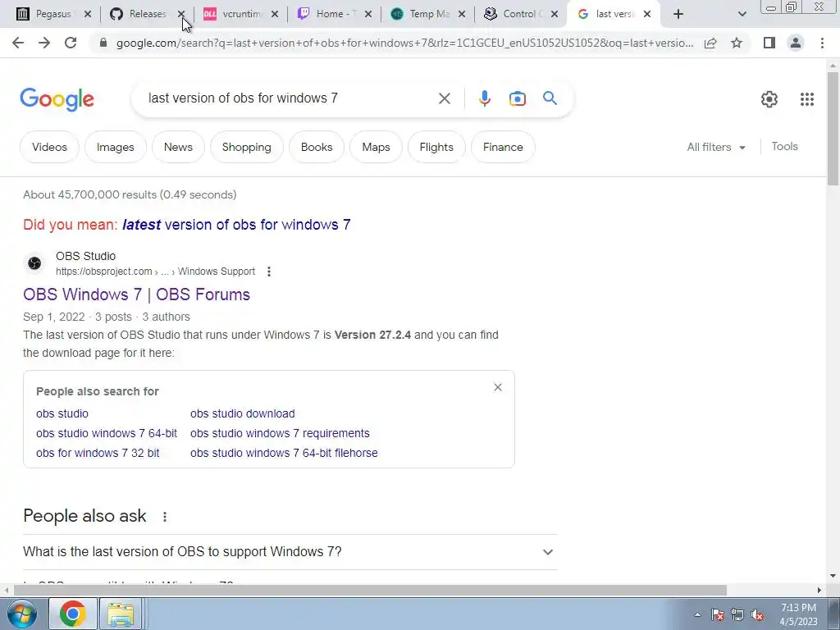Open the Google logo homepage link
This screenshot has height=630, width=840.
[x=57, y=99]
